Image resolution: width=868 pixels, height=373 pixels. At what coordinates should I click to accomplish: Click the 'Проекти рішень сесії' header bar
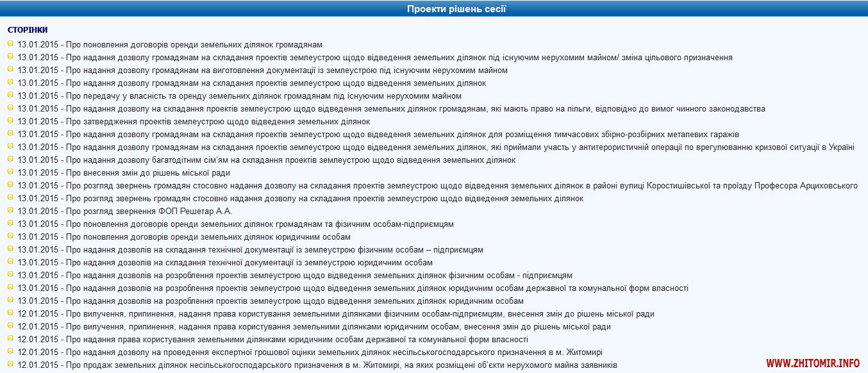[x=434, y=9]
